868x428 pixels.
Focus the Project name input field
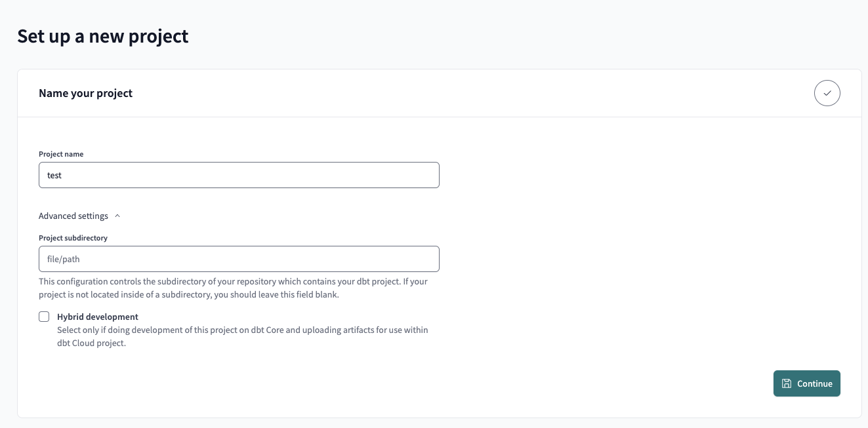[x=239, y=175]
